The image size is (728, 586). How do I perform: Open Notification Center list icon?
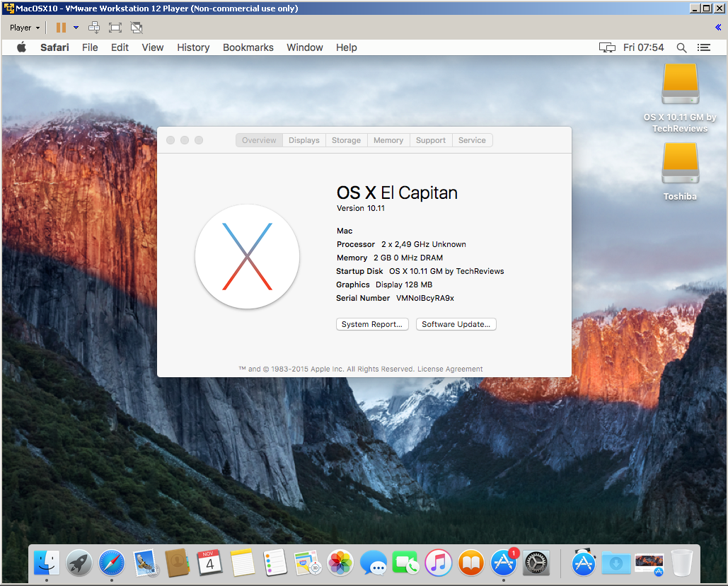[704, 47]
